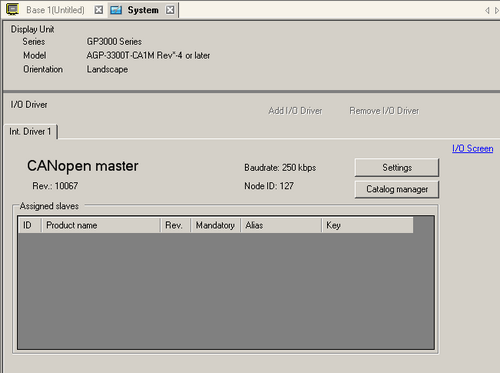The width and height of the screenshot is (500, 373).
Task: Click the Rev. column header
Action: pyautogui.click(x=175, y=225)
